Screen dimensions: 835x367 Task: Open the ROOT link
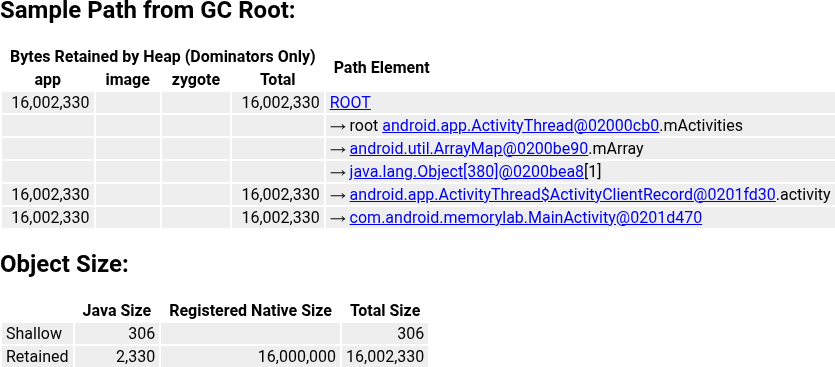[350, 102]
